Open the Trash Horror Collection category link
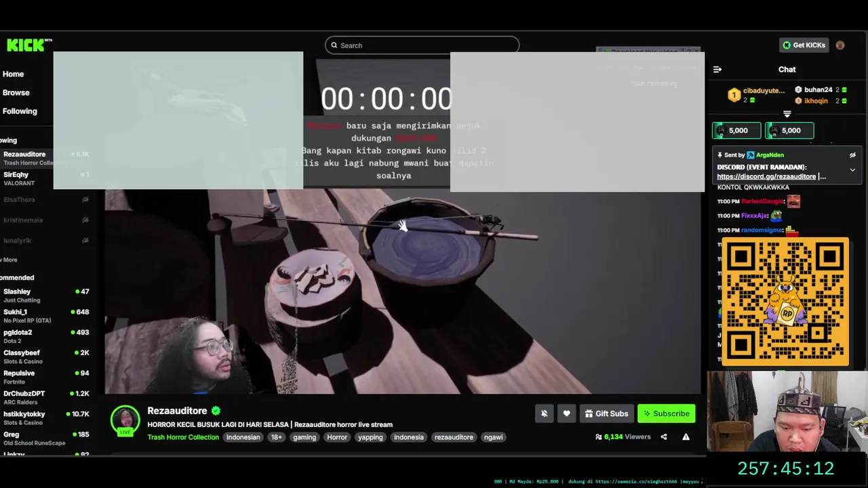 point(183,437)
